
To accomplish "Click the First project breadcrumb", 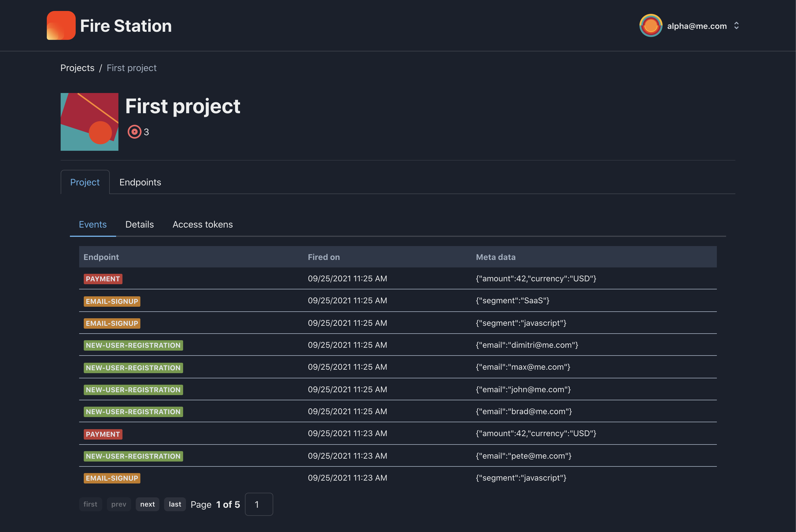I will tap(131, 68).
